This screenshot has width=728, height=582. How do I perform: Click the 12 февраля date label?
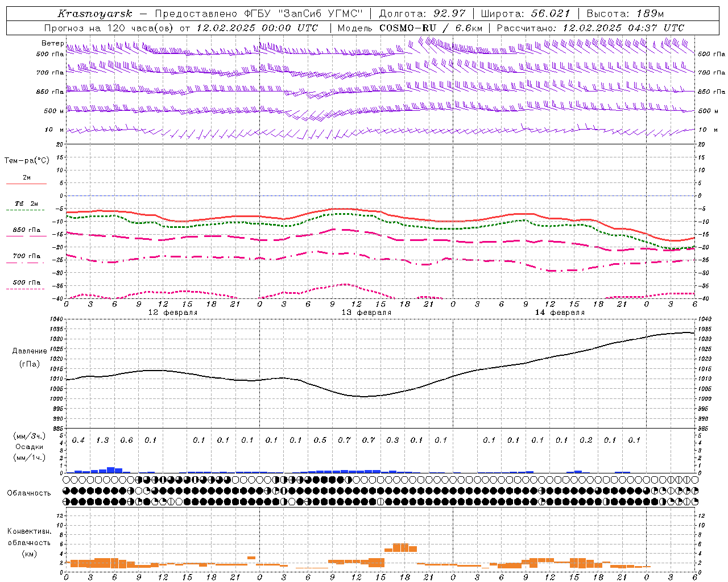173,313
